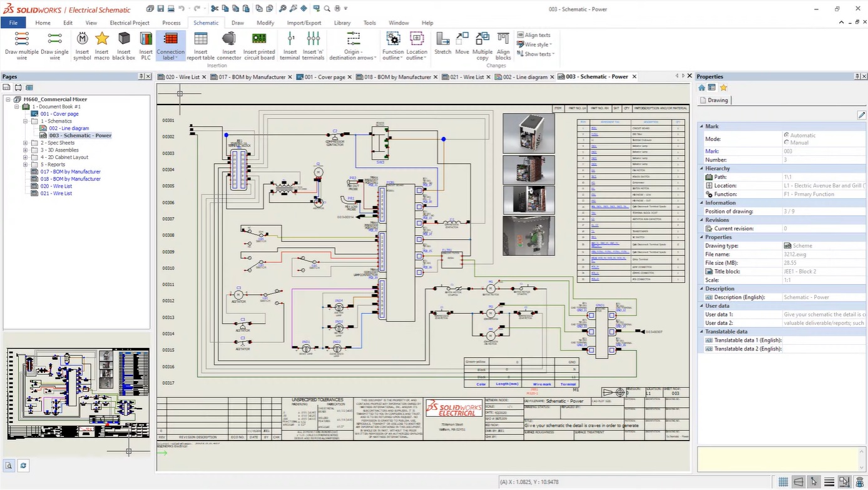
Task: Open the Import/Export ribbon tab
Action: pyautogui.click(x=304, y=23)
